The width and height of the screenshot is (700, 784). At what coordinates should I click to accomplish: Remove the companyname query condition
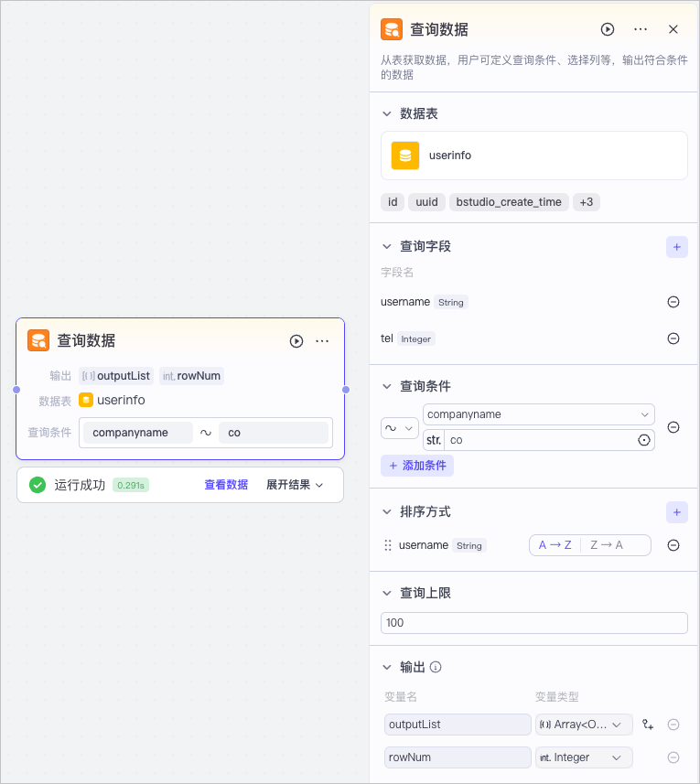click(673, 427)
